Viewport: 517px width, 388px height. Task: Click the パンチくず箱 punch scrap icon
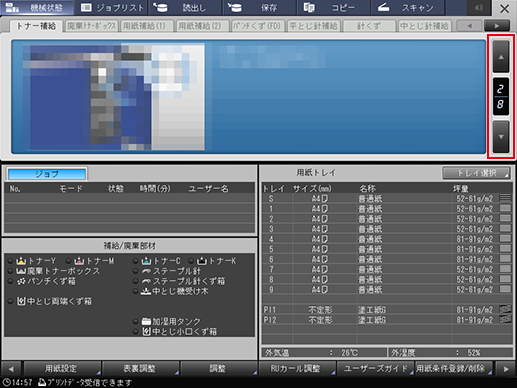(x=21, y=281)
